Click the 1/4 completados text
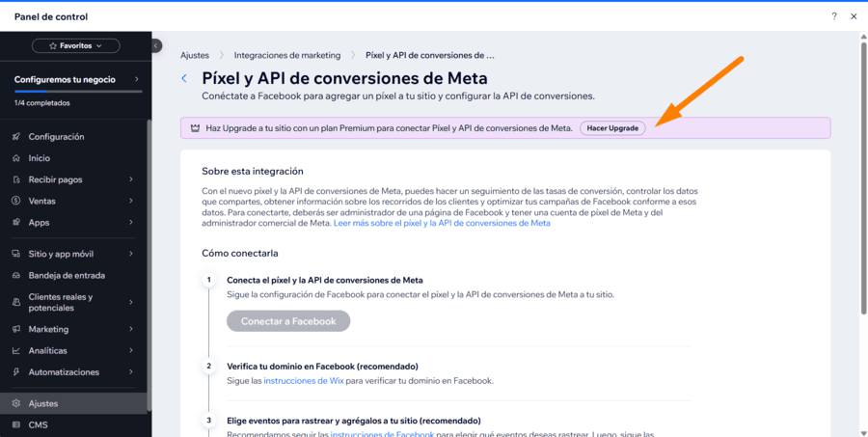868x437 pixels. click(x=42, y=103)
